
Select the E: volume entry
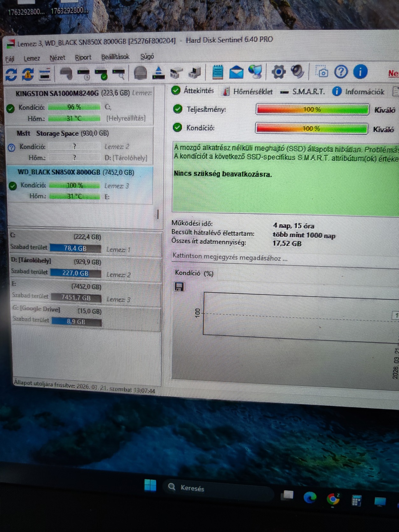pyautogui.click(x=86, y=293)
